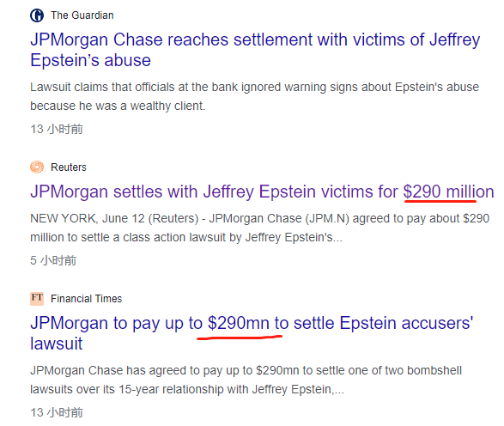Click "lawsuit" word on FT headline second line
Viewport: 504px width, 426px height.
pyautogui.click(x=57, y=344)
